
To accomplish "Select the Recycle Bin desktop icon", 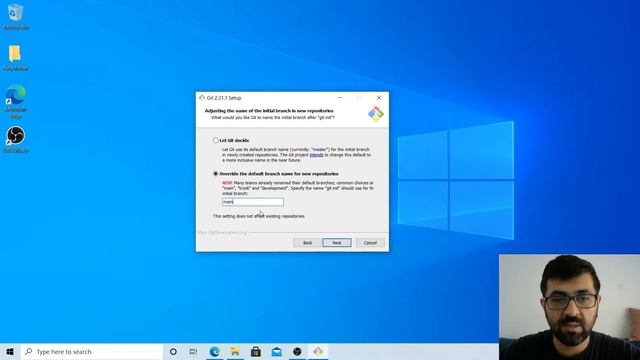I will tap(16, 17).
